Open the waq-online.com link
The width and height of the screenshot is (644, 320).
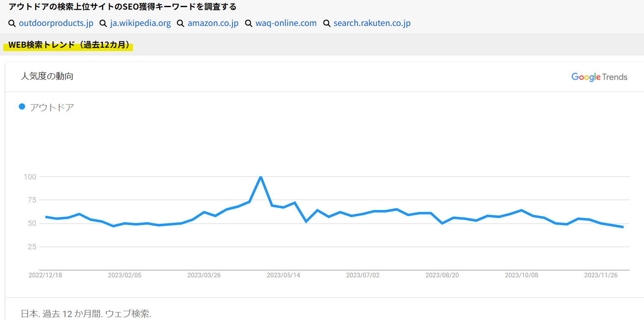pyautogui.click(x=286, y=23)
